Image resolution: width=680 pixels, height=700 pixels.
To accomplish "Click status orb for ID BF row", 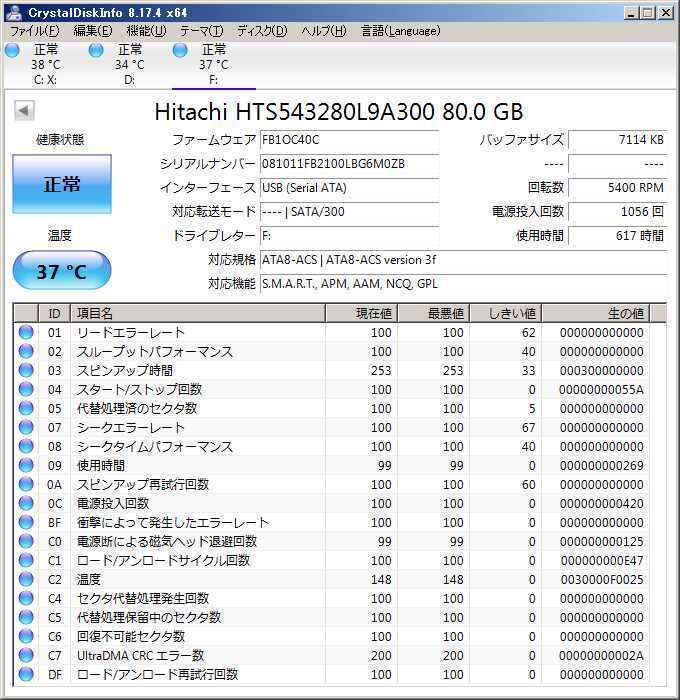I will (x=26, y=521).
